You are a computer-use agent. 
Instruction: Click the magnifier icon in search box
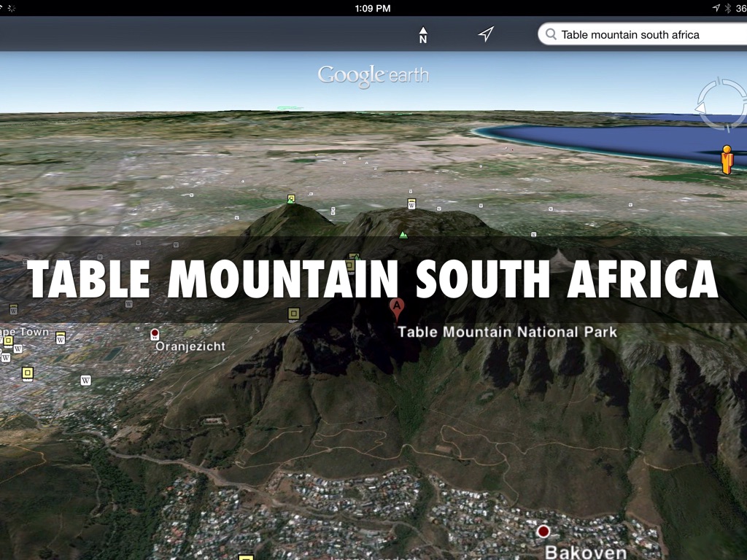550,34
